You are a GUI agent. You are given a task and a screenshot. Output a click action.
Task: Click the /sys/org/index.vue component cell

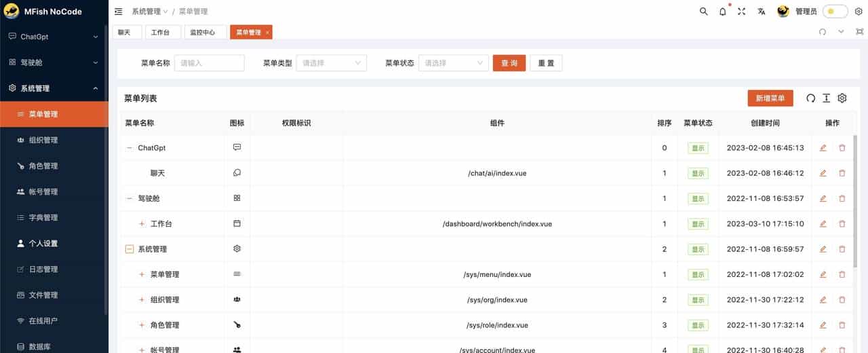497,300
